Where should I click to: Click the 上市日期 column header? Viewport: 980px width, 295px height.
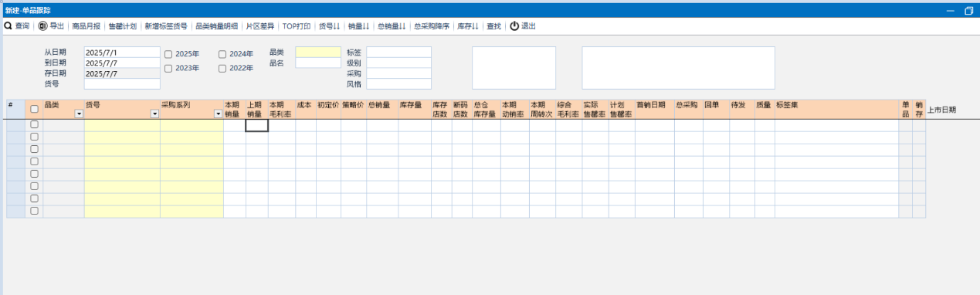point(942,110)
